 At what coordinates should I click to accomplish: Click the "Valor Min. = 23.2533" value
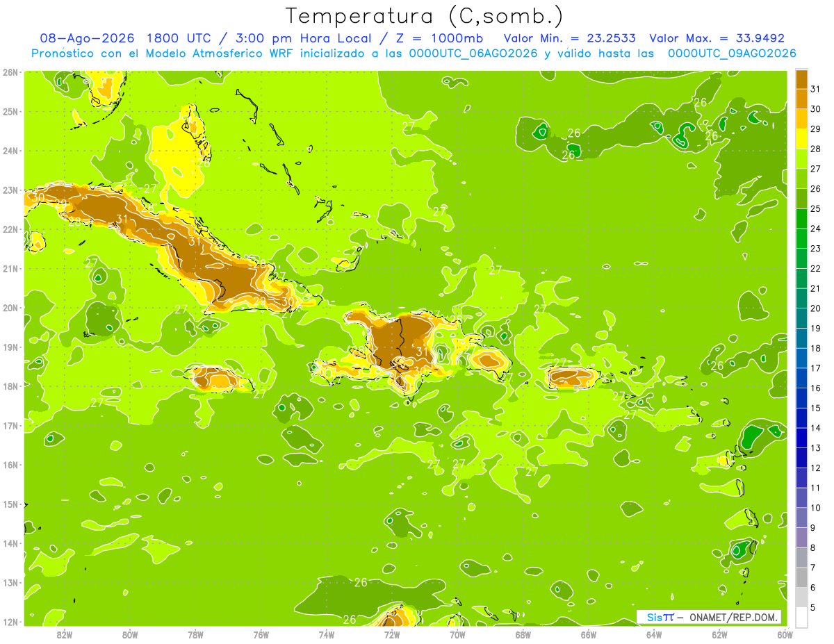570,39
